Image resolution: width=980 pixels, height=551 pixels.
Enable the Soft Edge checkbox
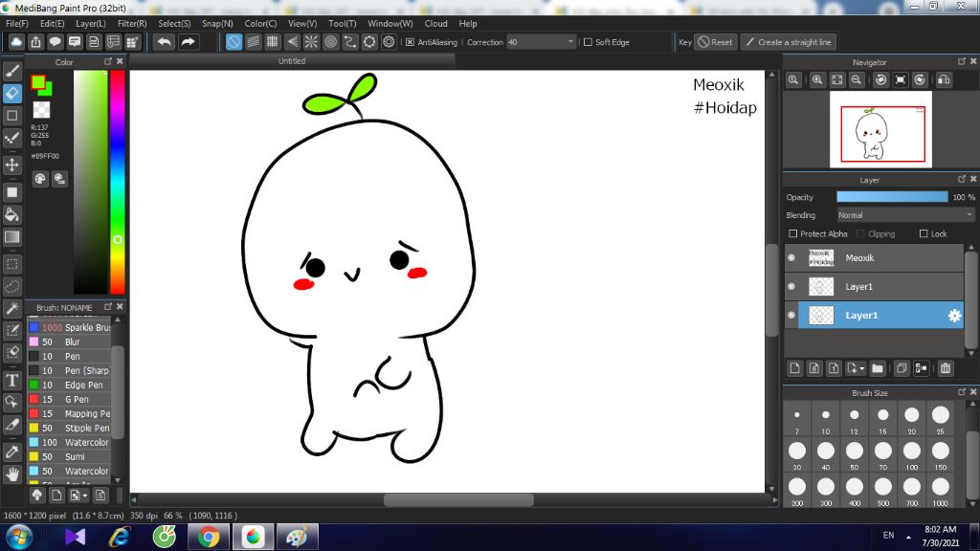(588, 42)
